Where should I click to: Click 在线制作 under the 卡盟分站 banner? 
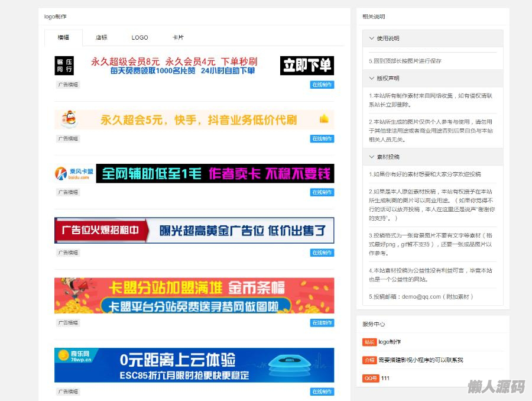[322, 323]
